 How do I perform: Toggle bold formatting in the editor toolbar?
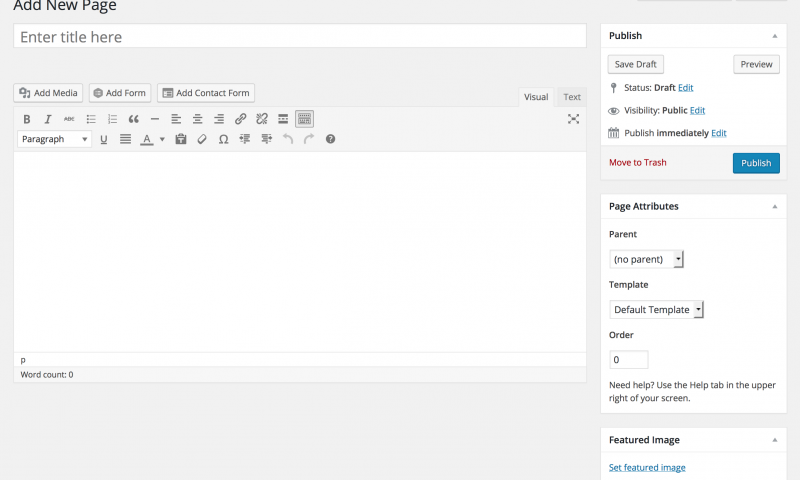pyautogui.click(x=27, y=119)
